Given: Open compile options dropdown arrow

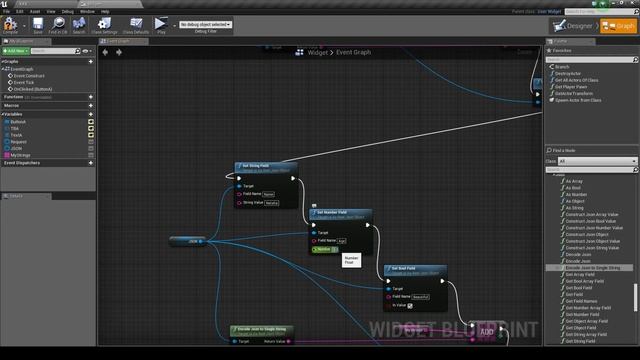Looking at the screenshot, I should (x=24, y=26).
